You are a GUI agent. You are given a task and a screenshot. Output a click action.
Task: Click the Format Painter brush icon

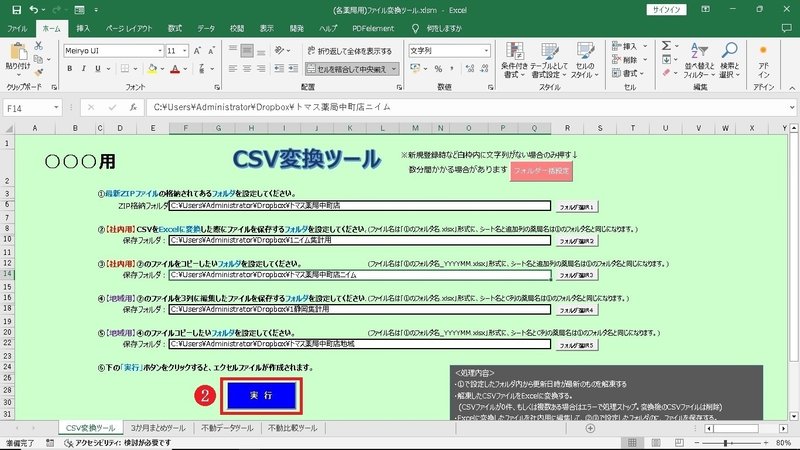[x=38, y=72]
